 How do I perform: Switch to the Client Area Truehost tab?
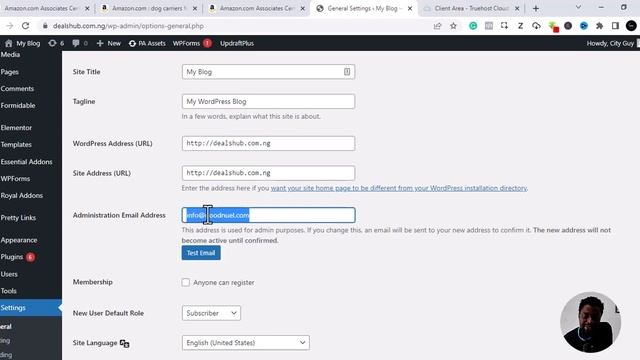tap(471, 8)
